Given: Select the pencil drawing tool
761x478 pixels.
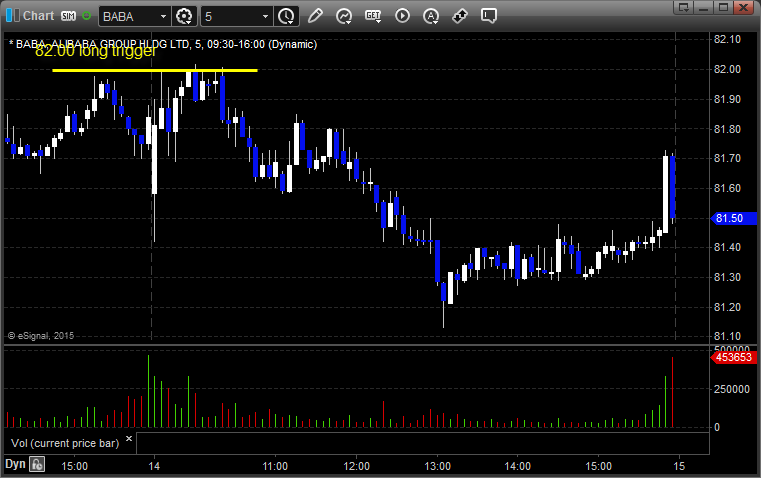Looking at the screenshot, I should [315, 16].
